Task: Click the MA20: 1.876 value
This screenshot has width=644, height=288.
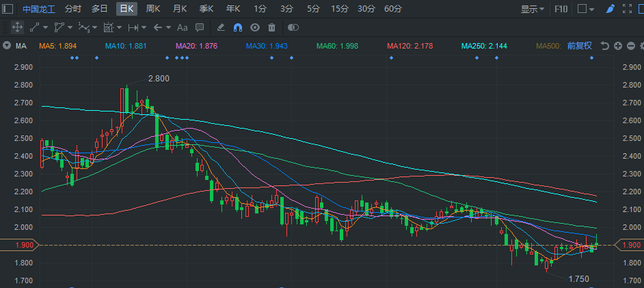Action: coord(196,46)
